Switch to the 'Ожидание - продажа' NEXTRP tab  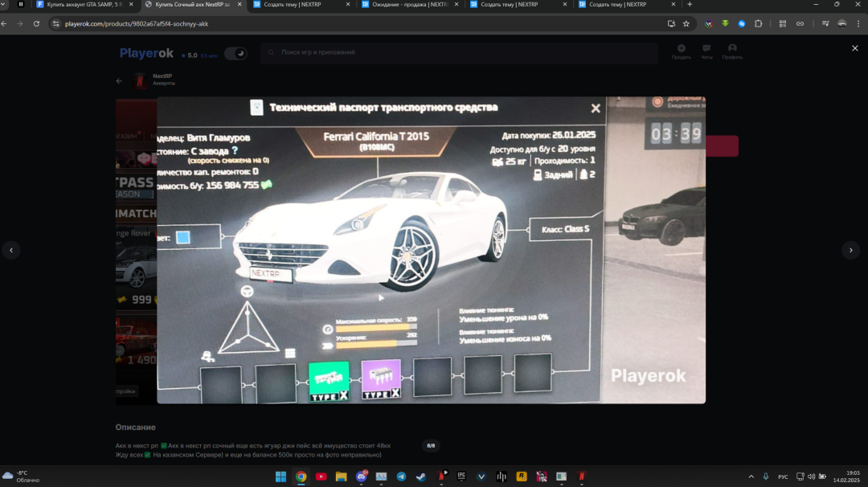click(x=406, y=5)
